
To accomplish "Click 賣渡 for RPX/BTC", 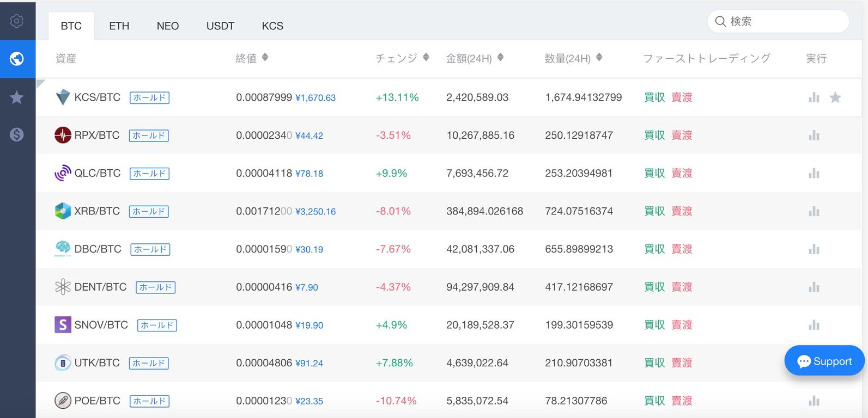I will (x=682, y=135).
